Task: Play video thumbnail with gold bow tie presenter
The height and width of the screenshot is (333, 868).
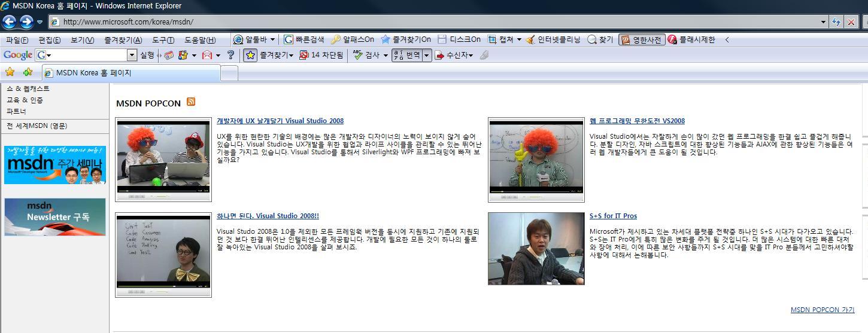Action: point(163,255)
